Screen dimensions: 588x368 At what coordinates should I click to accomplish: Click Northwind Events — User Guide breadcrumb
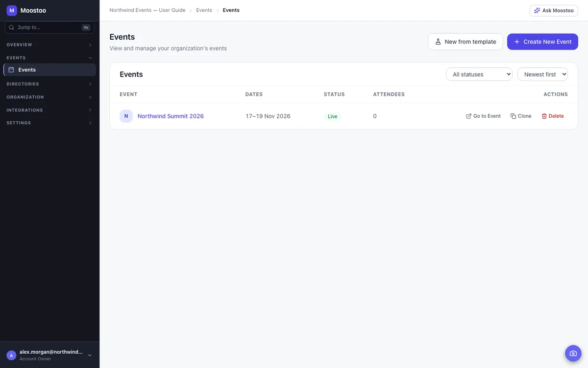(x=147, y=10)
